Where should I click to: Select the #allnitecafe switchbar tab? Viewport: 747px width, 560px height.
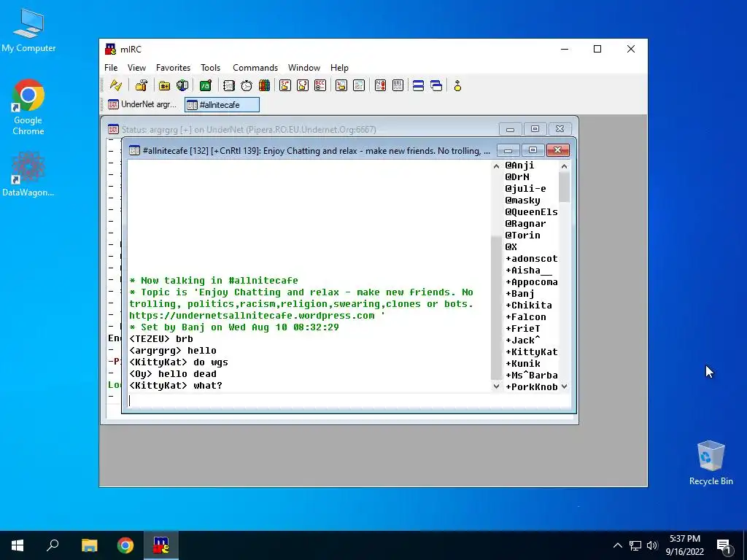tap(222, 105)
